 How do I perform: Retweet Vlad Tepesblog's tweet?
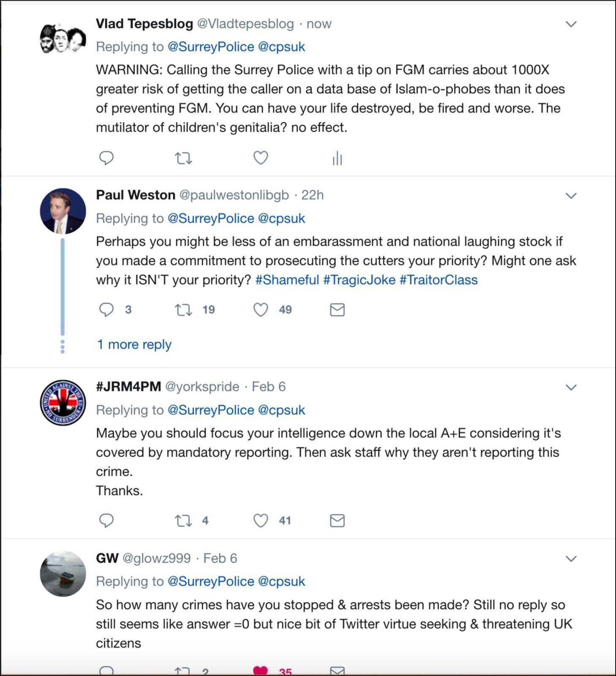click(x=183, y=158)
